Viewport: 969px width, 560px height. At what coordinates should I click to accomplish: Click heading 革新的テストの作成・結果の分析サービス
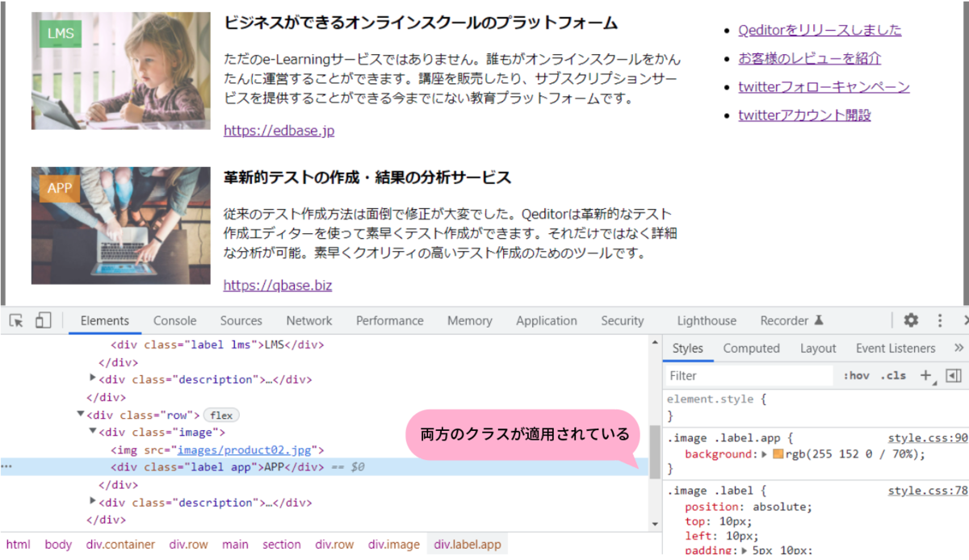367,178
